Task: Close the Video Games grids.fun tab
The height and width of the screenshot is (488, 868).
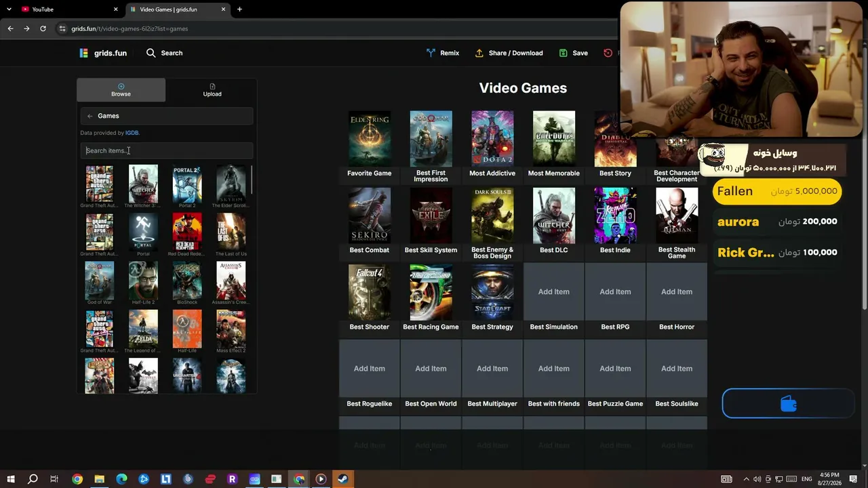Action: coord(223,9)
